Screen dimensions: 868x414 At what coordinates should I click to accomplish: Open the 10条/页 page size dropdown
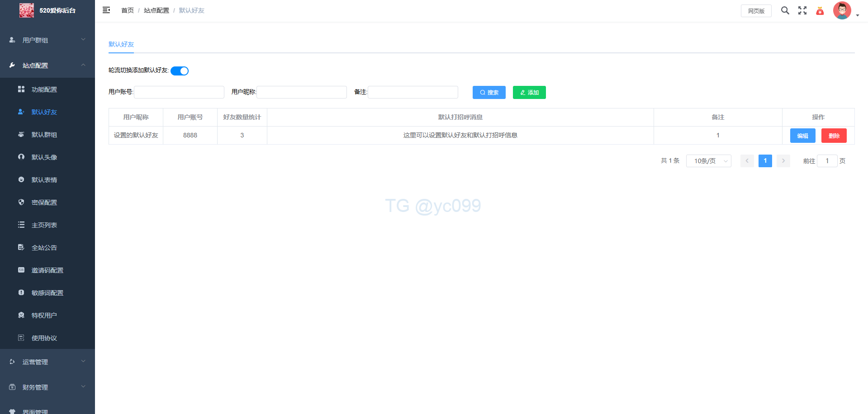point(708,161)
